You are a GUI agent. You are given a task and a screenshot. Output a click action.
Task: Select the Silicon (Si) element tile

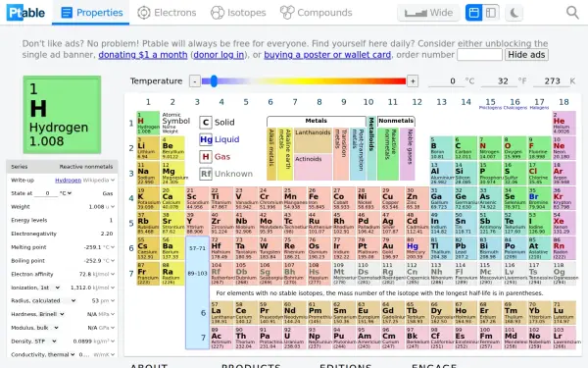465,173
